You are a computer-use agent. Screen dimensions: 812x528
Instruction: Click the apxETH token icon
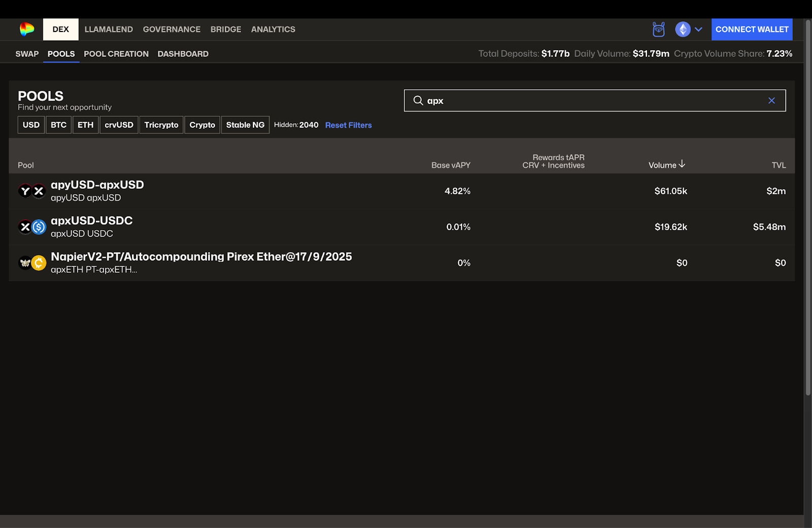[x=25, y=263]
